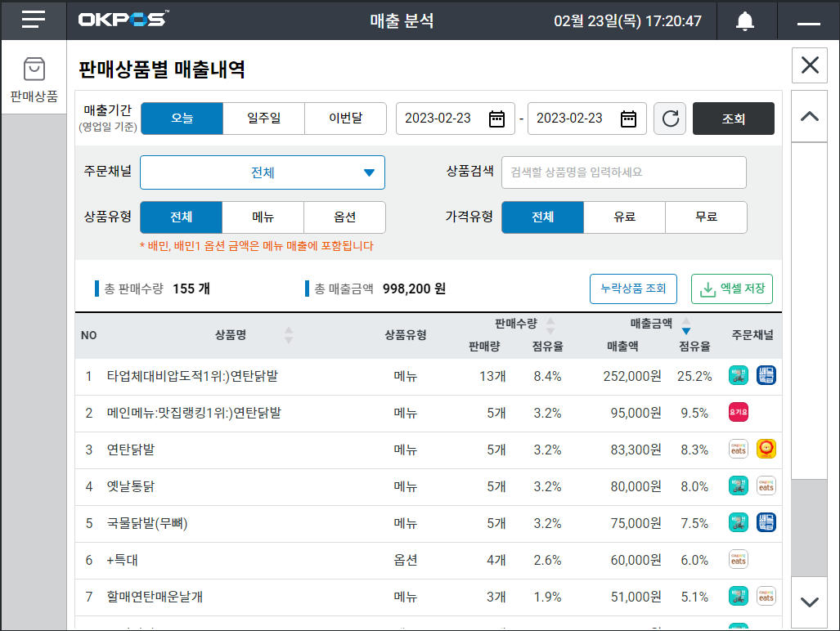Open the end date calendar icon
Screen dimensions: 840x631
tap(628, 119)
